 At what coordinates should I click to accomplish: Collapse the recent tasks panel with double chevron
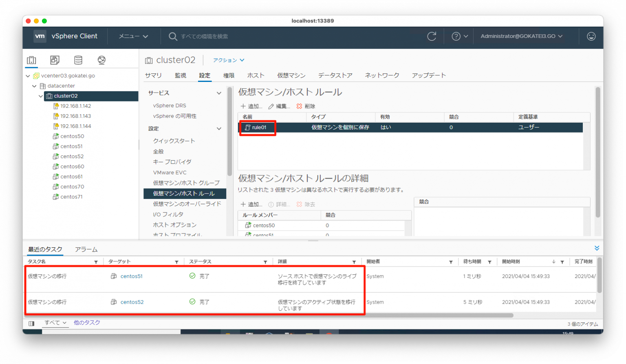[x=597, y=247]
